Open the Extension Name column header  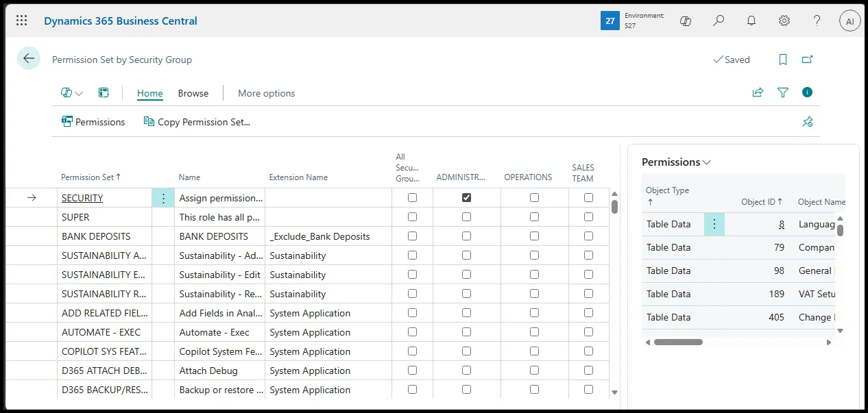pyautogui.click(x=298, y=177)
